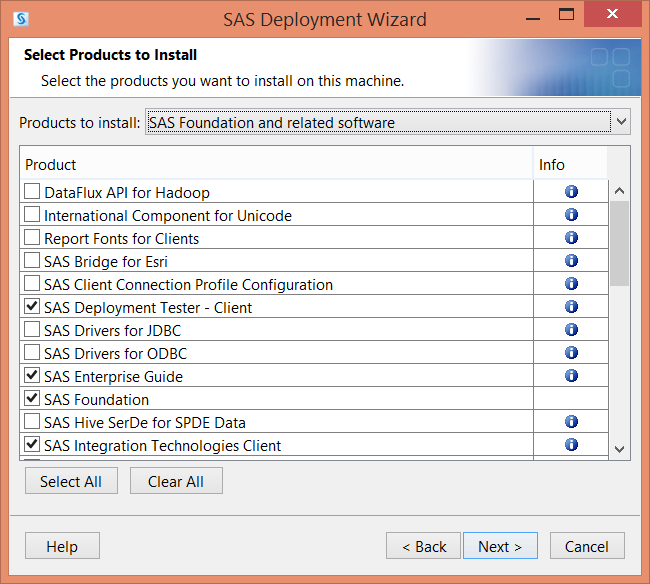Image resolution: width=650 pixels, height=584 pixels.
Task: Uncheck SAS Enterprise Guide checkbox
Action: click(32, 376)
